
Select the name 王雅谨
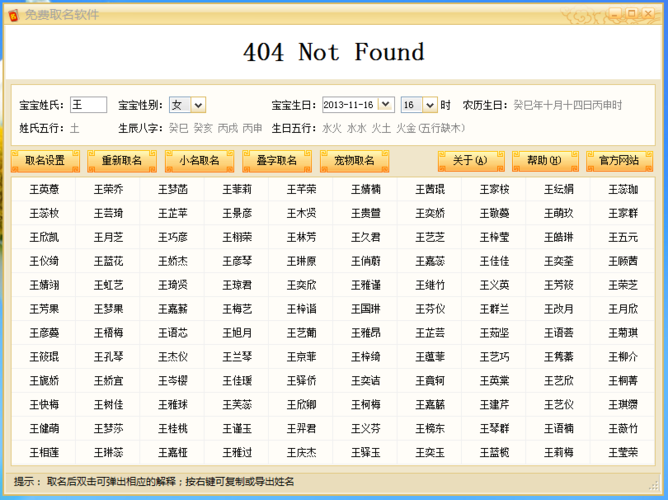366,285
